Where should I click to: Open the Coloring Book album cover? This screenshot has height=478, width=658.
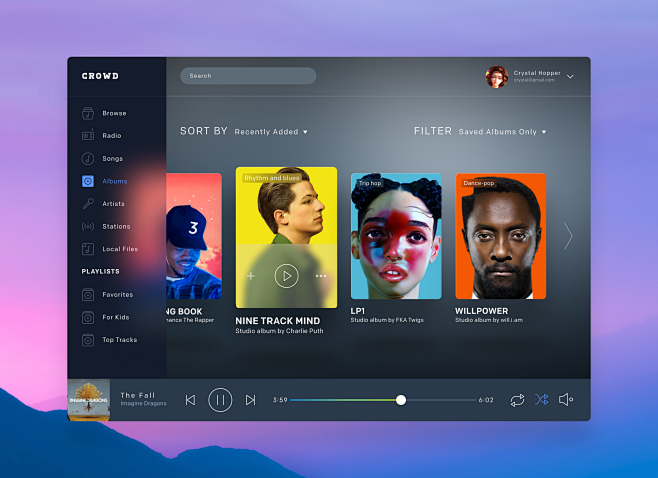tap(194, 236)
